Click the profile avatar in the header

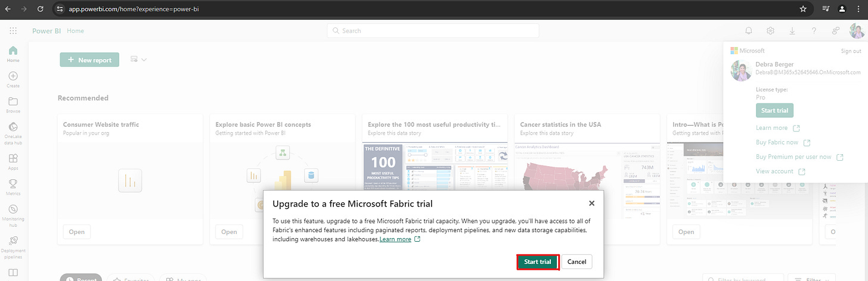[x=857, y=30]
